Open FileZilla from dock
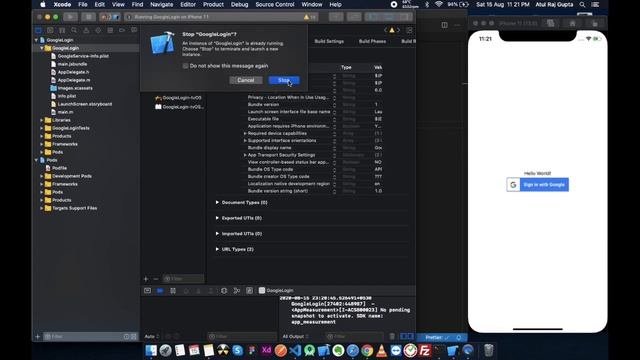Image resolution: width=640 pixels, height=360 pixels. (424, 350)
